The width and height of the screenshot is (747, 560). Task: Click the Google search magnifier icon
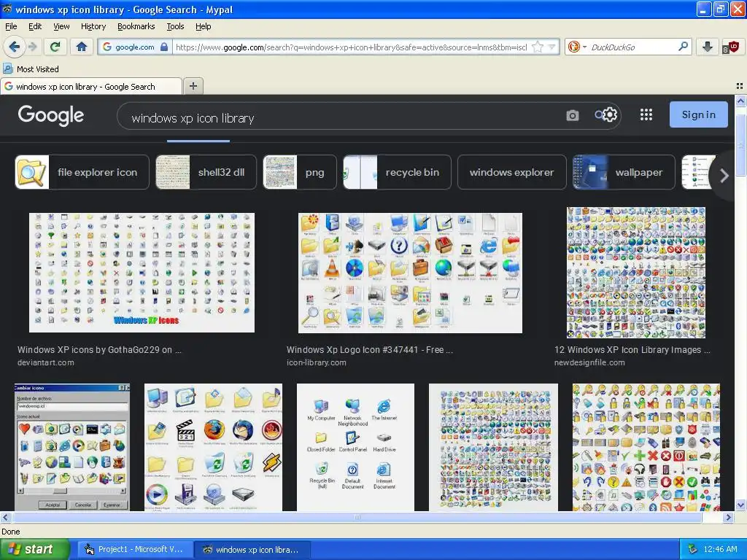click(x=599, y=114)
